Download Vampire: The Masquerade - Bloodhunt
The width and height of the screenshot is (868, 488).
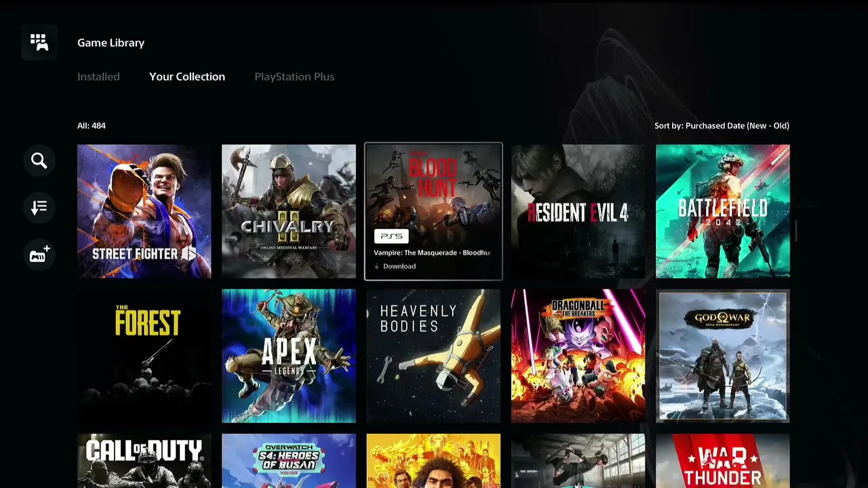coord(396,266)
